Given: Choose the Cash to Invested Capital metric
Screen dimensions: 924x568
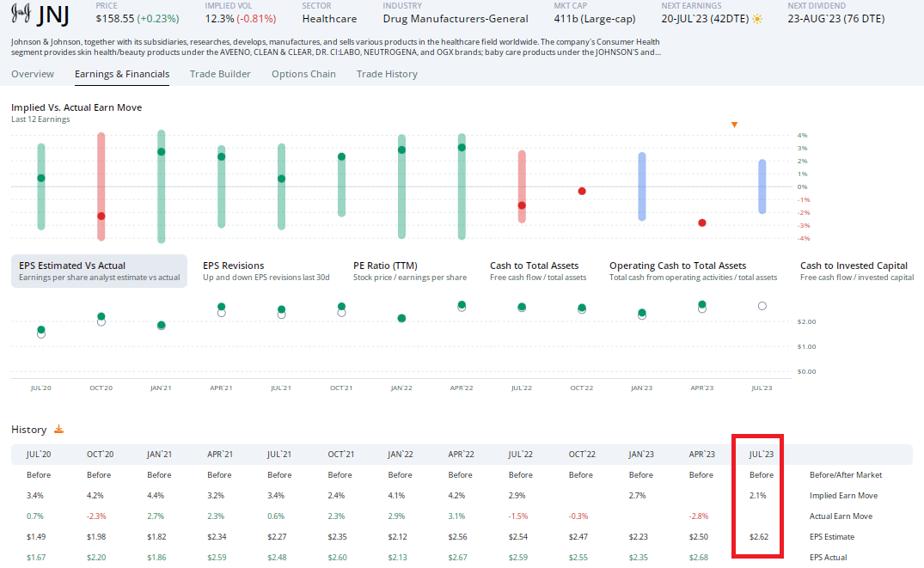Looking at the screenshot, I should click(x=856, y=271).
